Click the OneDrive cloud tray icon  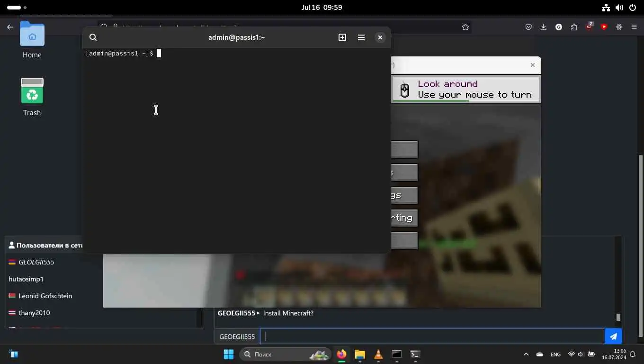coord(540,354)
